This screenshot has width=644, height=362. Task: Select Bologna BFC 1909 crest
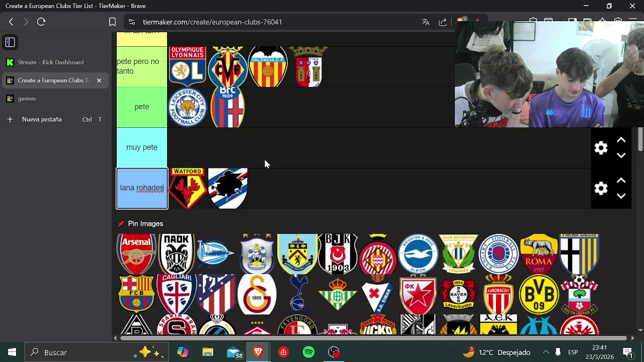tap(227, 107)
